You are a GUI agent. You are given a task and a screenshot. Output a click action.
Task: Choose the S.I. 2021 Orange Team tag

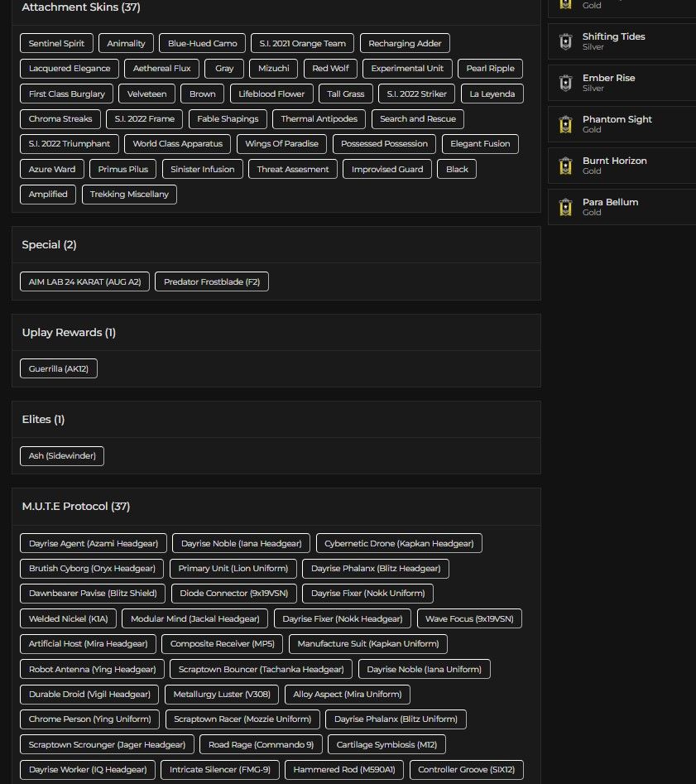[303, 44]
